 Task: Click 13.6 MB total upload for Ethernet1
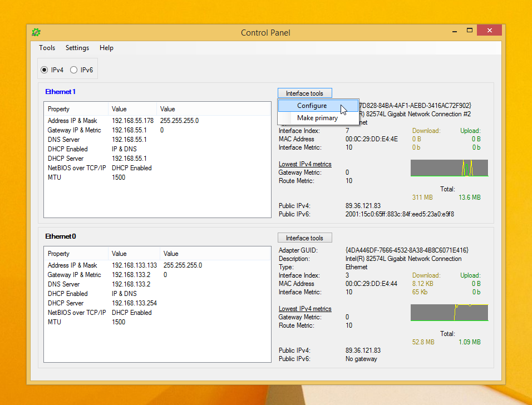pos(470,197)
